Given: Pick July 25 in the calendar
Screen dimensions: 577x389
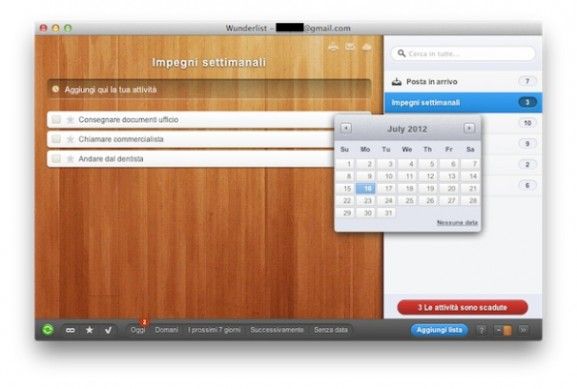Looking at the screenshot, I should [407, 201].
